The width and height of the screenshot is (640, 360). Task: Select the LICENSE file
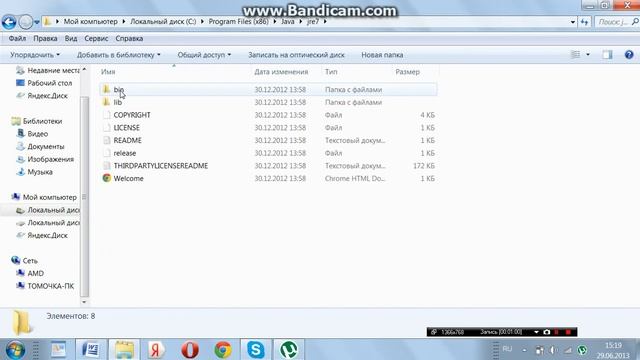tap(127, 128)
